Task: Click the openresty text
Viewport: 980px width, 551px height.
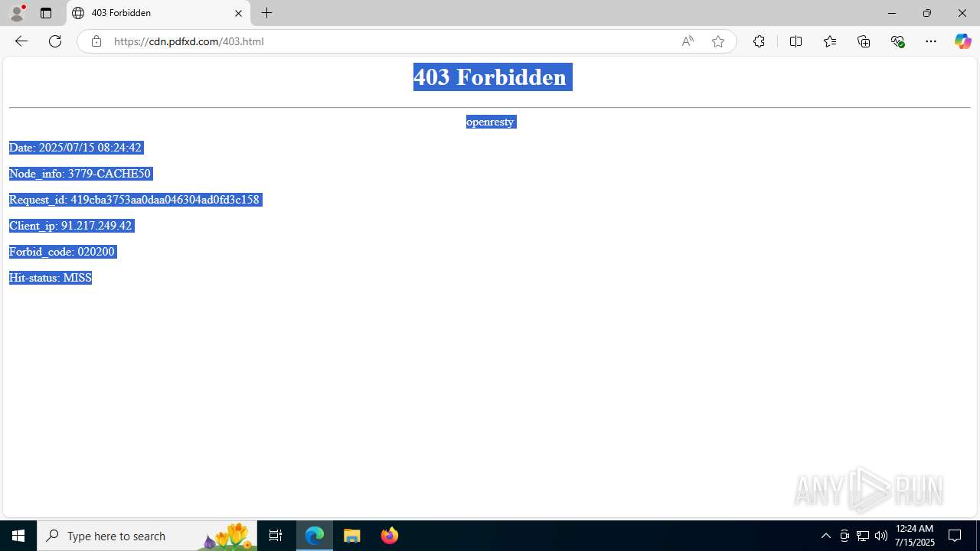Action: point(491,122)
